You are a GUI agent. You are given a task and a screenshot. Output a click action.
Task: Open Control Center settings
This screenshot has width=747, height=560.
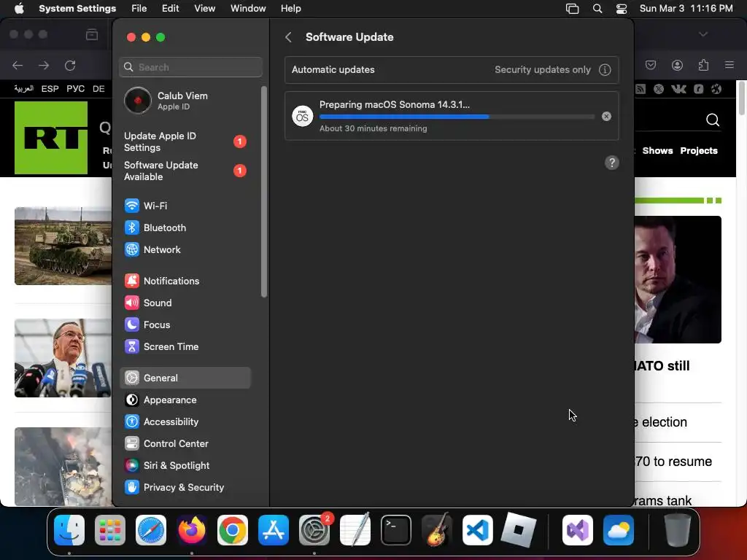pyautogui.click(x=185, y=444)
